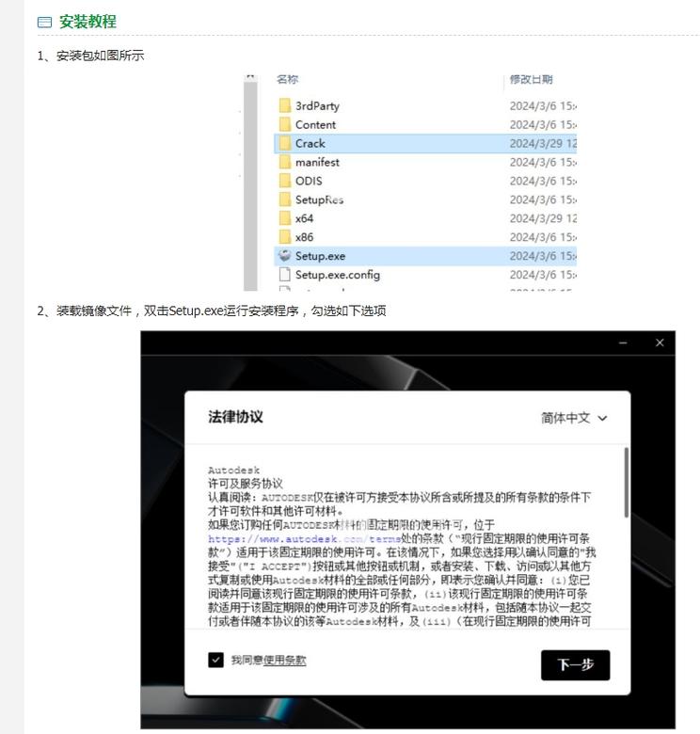Click the 许可及服务协议 line

click(246, 484)
